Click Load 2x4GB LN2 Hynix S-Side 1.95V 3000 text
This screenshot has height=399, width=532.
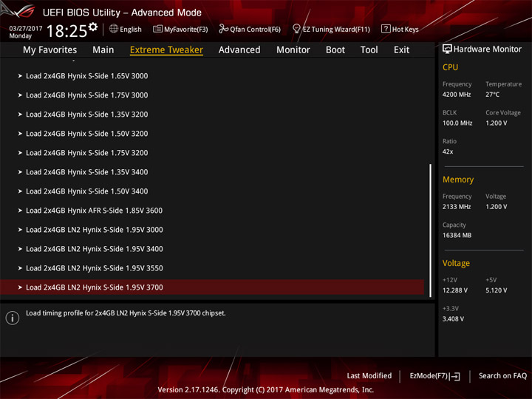click(x=95, y=230)
